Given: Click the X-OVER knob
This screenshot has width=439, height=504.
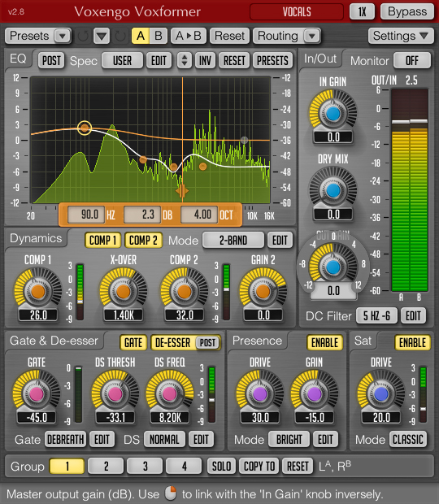Looking at the screenshot, I should coord(123,291).
